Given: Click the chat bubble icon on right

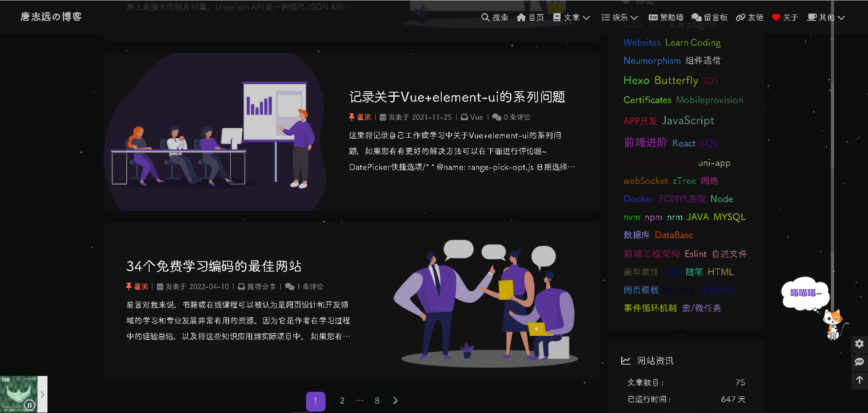Looking at the screenshot, I should point(859,362).
